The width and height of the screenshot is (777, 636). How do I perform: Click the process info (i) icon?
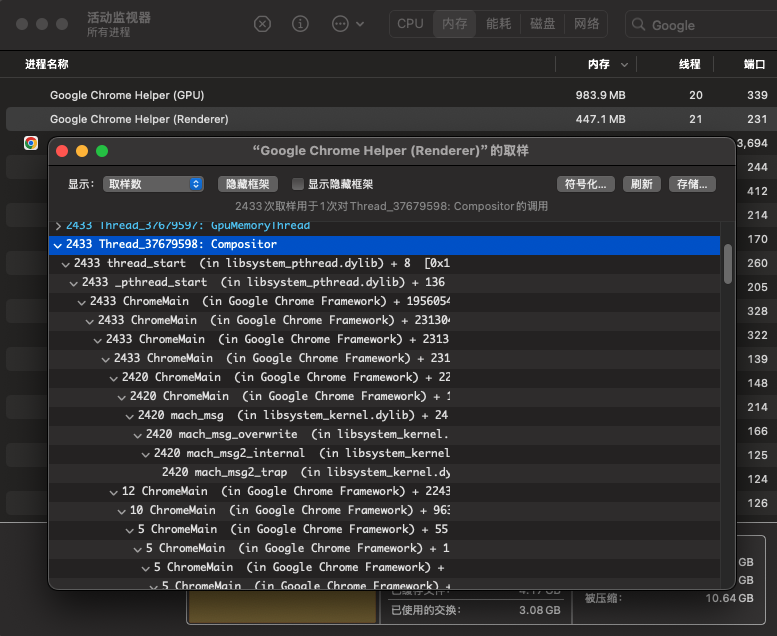(300, 24)
